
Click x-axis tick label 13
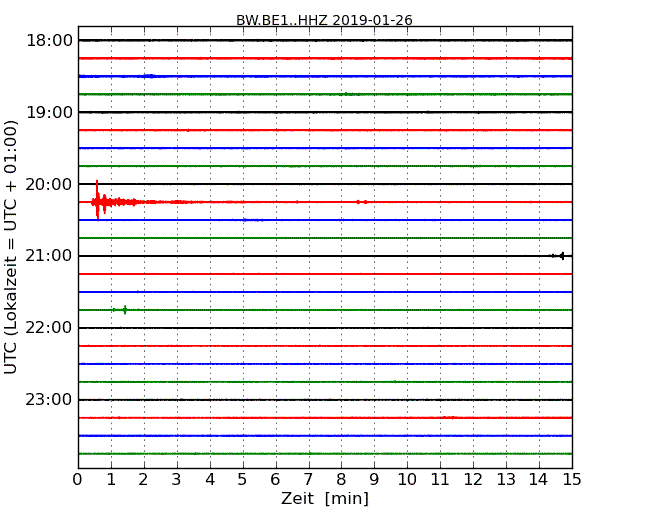point(506,479)
